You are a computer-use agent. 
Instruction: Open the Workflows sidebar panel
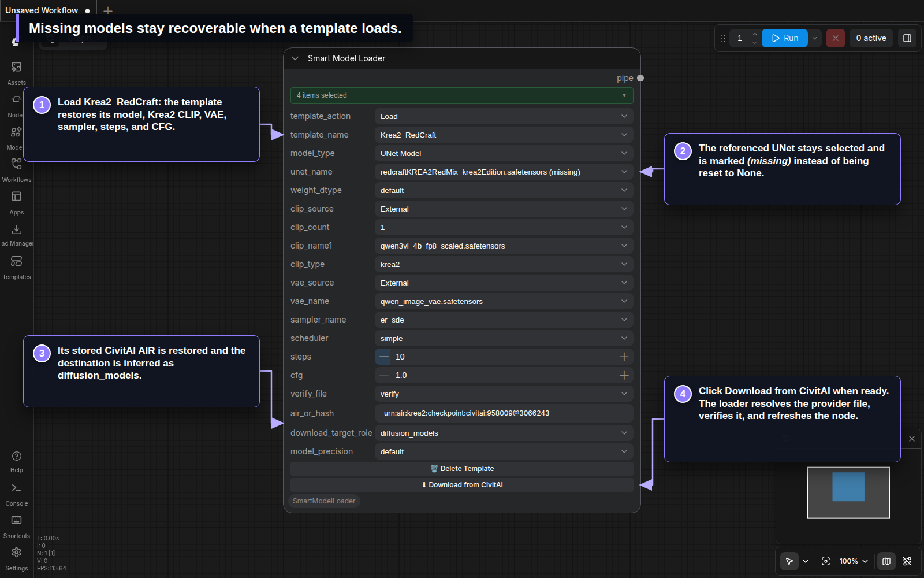pyautogui.click(x=16, y=171)
